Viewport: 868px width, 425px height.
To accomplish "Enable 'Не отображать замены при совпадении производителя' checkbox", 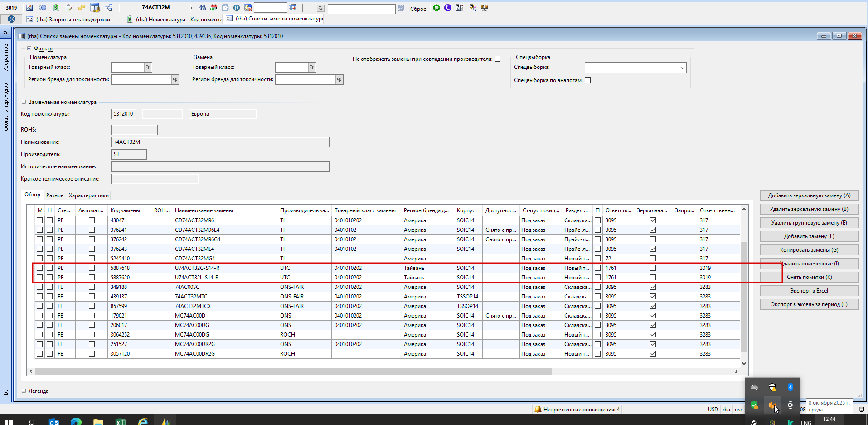I will point(498,59).
